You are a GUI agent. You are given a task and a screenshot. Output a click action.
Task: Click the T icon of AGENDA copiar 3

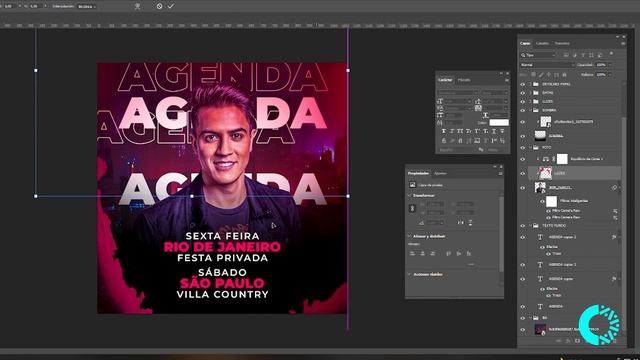tap(540, 237)
